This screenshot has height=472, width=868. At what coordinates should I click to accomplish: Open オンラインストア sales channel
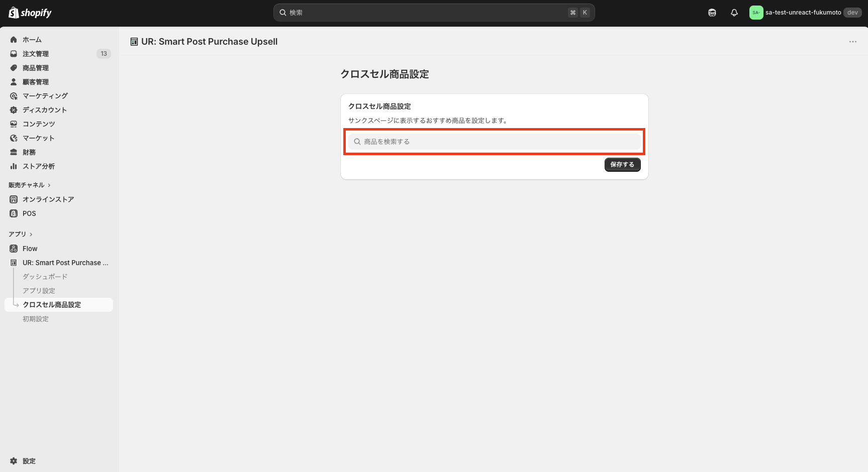(59, 199)
